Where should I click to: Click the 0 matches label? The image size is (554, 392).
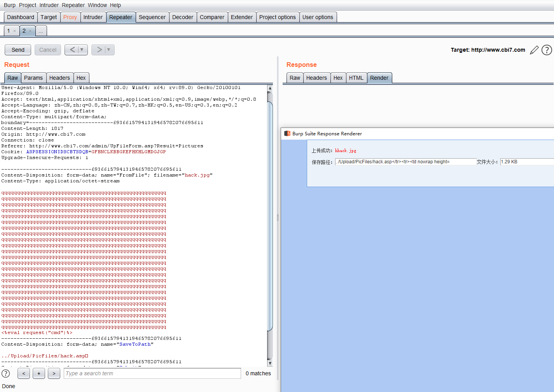(258, 373)
